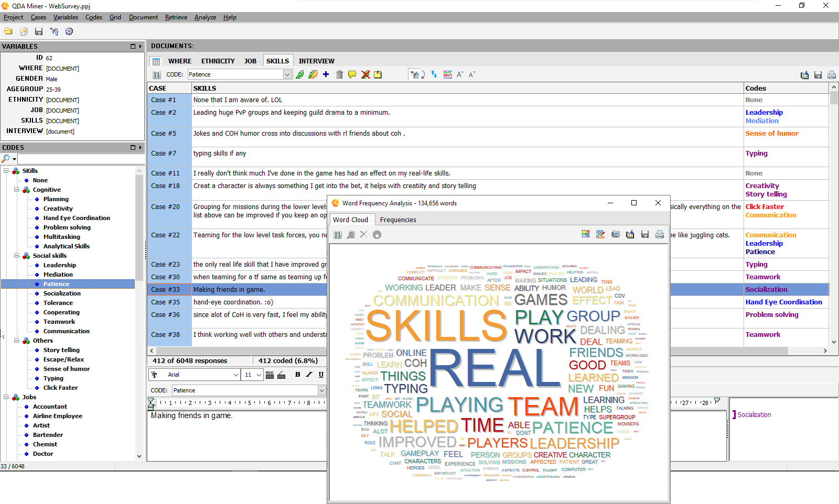Click the case filter funnel icon in main toolbar
The width and height of the screenshot is (839, 504).
click(x=54, y=31)
